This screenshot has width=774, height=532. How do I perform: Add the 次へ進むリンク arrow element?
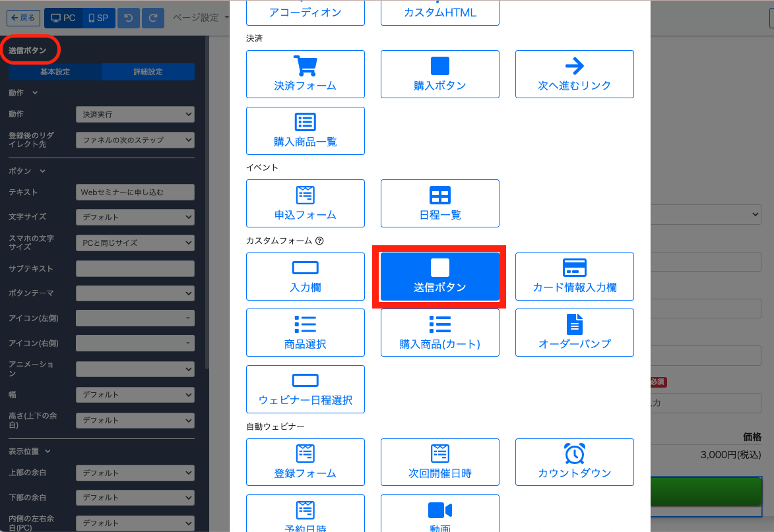click(574, 74)
